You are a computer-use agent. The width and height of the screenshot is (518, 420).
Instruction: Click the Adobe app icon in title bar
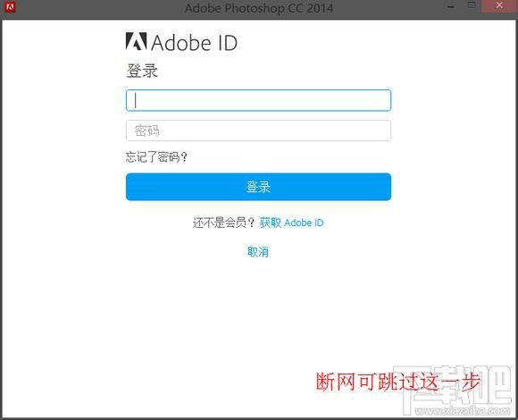10,7
